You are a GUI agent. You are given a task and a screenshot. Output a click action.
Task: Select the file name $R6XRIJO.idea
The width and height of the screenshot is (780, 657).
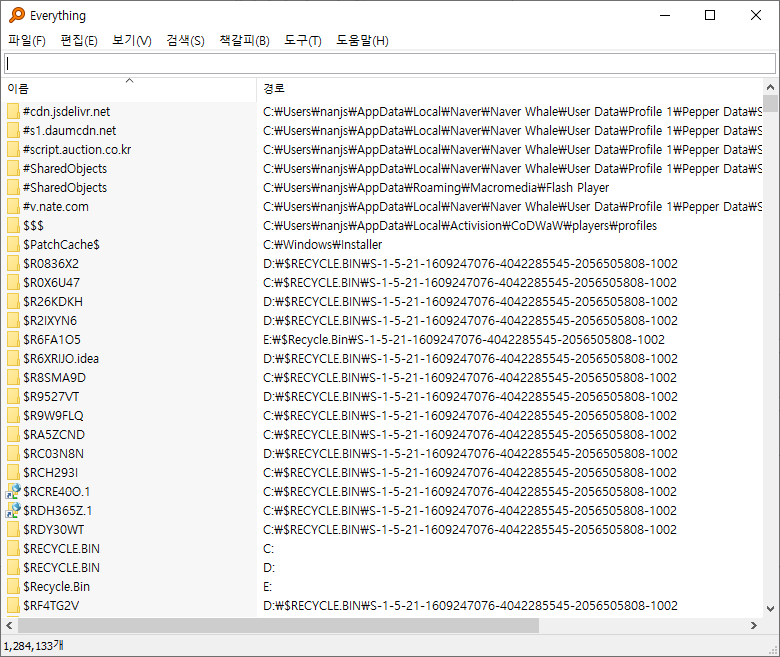click(61, 358)
